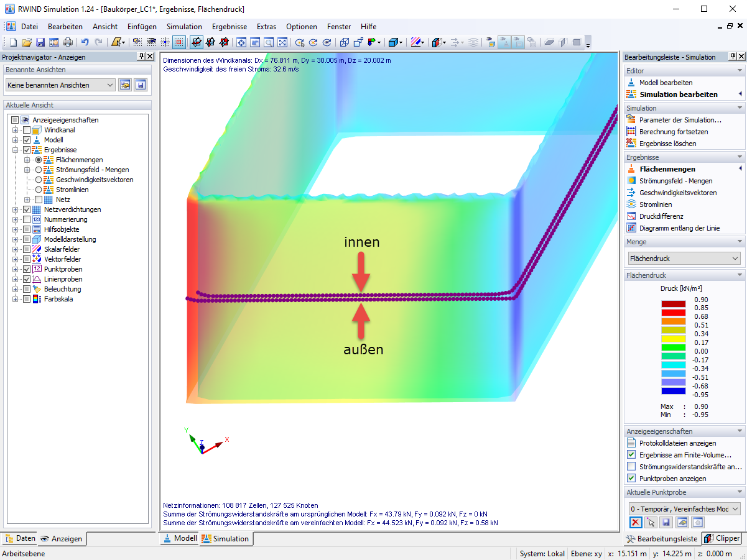Collapse the Ergebnisse tree node
The height and width of the screenshot is (560, 747).
click(16, 150)
